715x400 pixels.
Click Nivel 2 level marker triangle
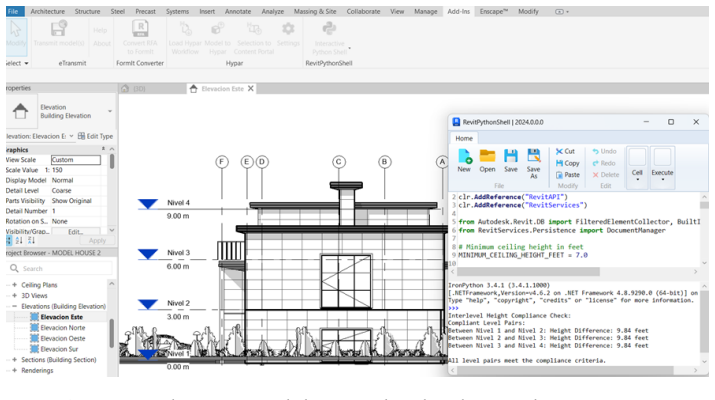[148, 304]
